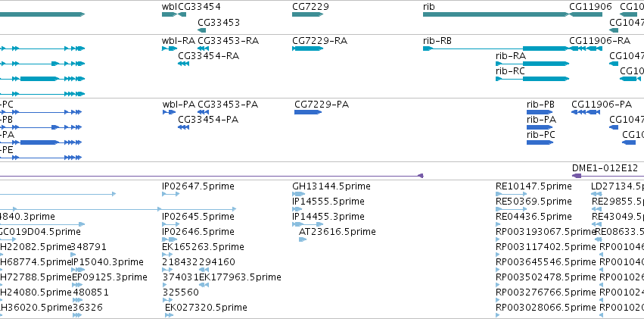
Task: Click the 'rib-RB' transcript label
Action: point(437,41)
